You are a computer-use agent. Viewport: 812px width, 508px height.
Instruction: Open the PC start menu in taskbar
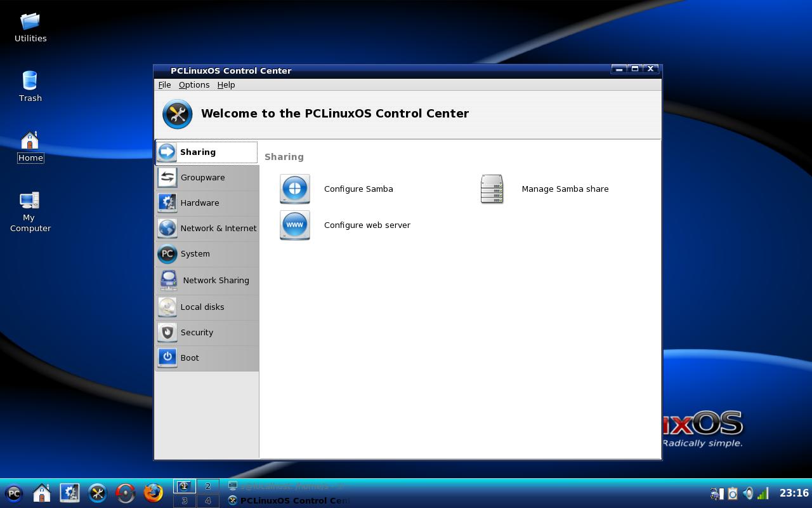(x=14, y=493)
